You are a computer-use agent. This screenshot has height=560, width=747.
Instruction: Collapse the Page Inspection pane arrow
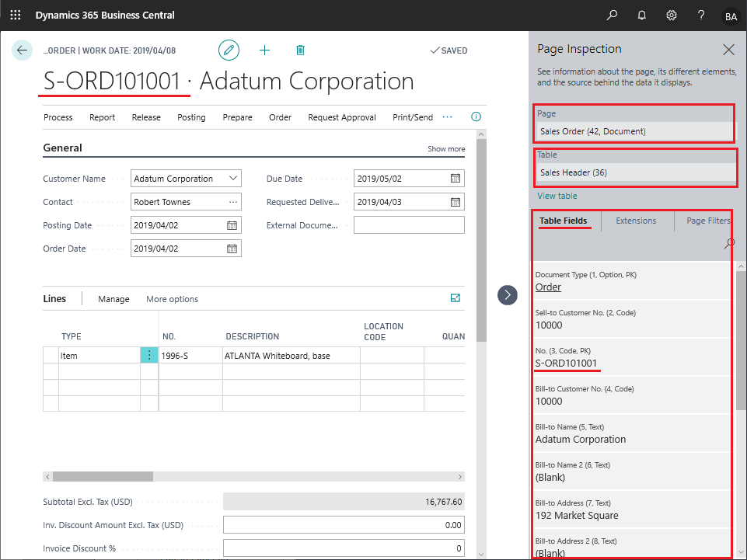pos(508,295)
